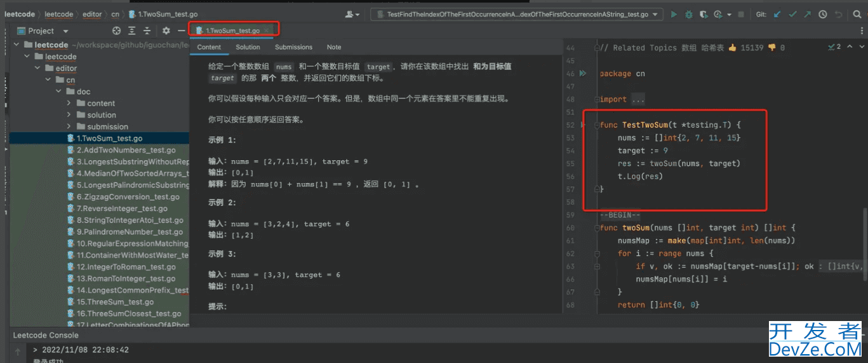The height and width of the screenshot is (363, 868).
Task: Open the run configuration dropdown
Action: (x=517, y=14)
